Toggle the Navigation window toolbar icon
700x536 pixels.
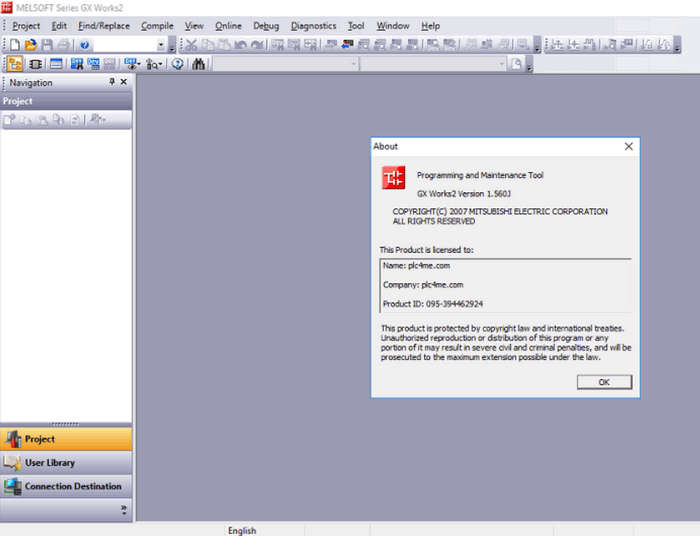tap(15, 64)
